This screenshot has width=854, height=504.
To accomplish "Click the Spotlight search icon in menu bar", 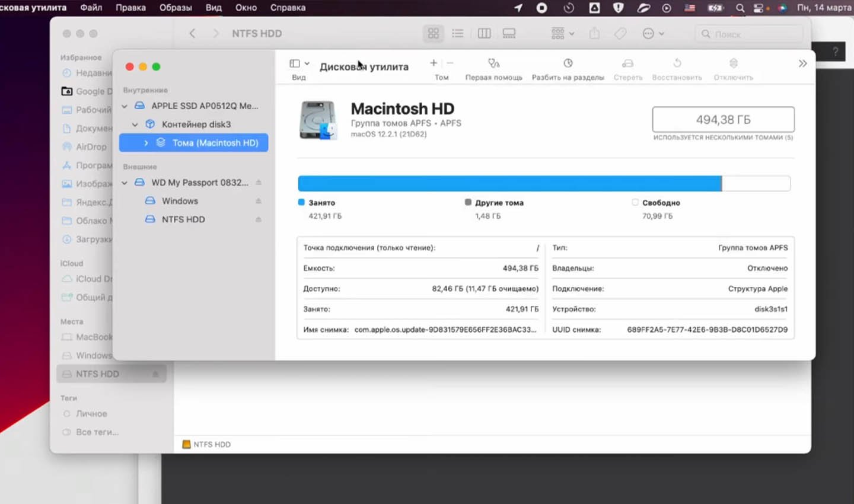I will click(x=740, y=8).
